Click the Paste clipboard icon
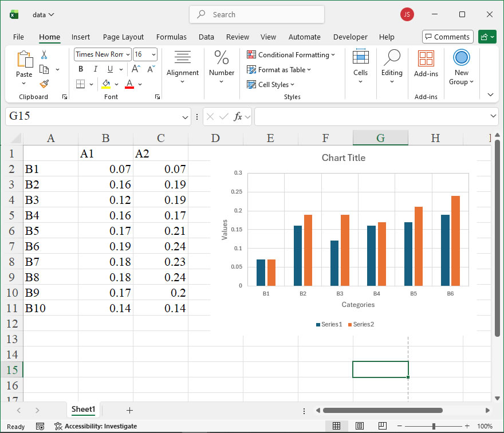This screenshot has width=504, height=433. (x=24, y=60)
